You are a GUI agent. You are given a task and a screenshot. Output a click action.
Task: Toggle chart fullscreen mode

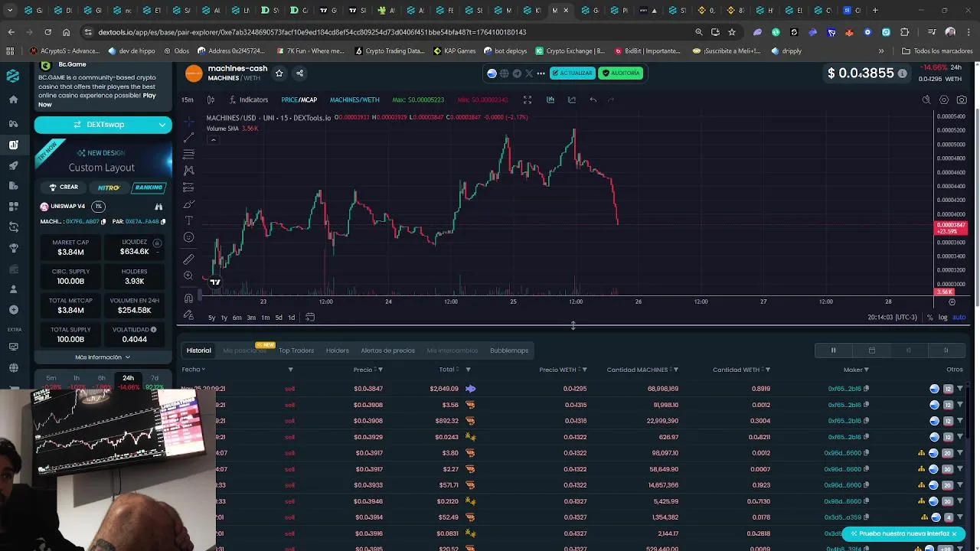[x=528, y=99]
